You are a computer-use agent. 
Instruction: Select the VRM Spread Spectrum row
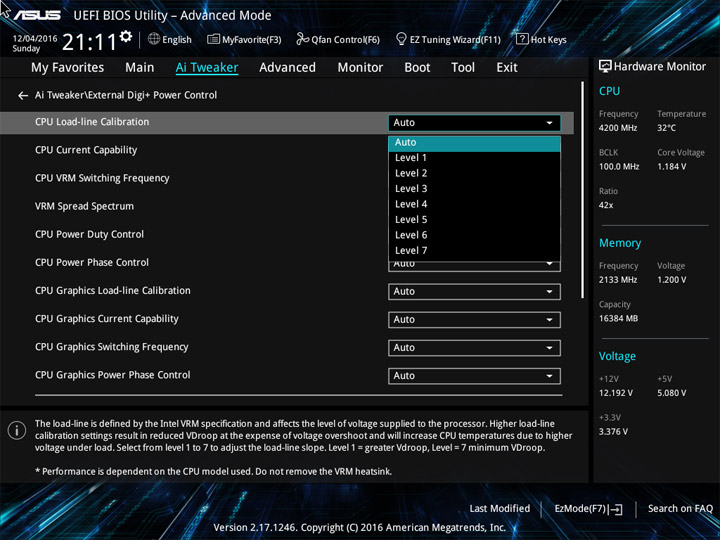pos(84,206)
